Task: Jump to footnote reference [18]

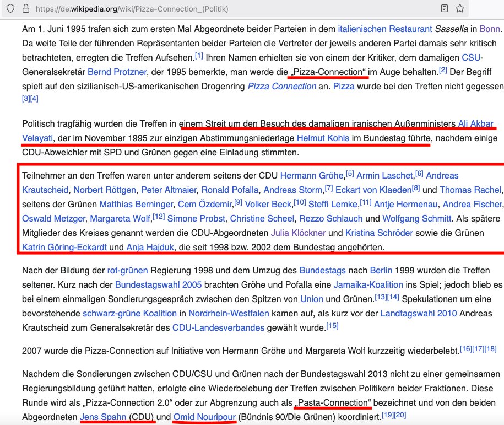Action: [x=490, y=349]
